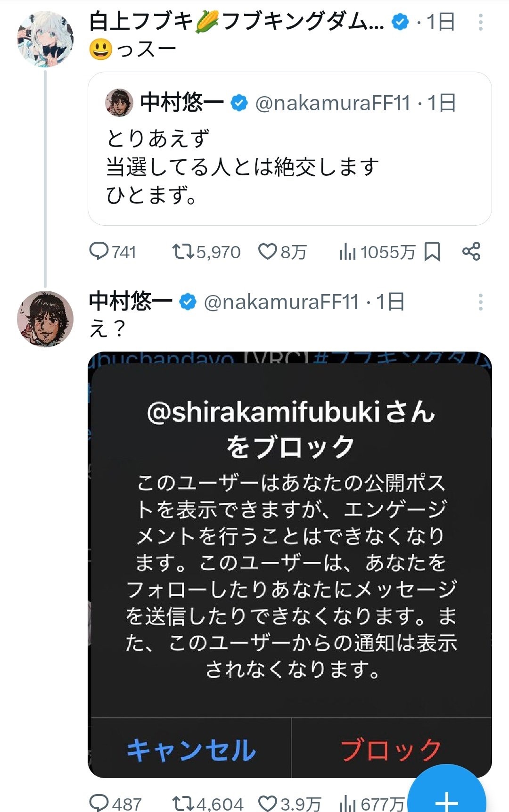Reply to Shirakami Fubuki's post
Viewport: 509px width, 812px height.
pos(99,252)
